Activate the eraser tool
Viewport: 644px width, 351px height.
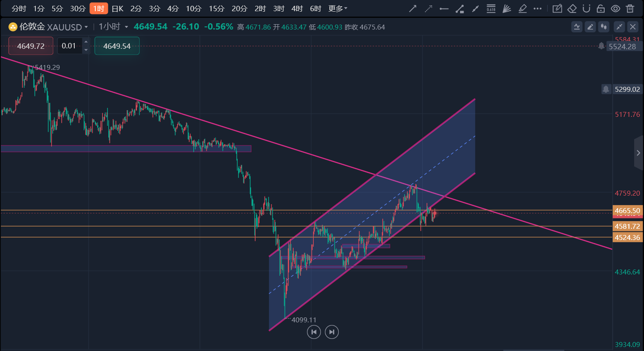572,9
